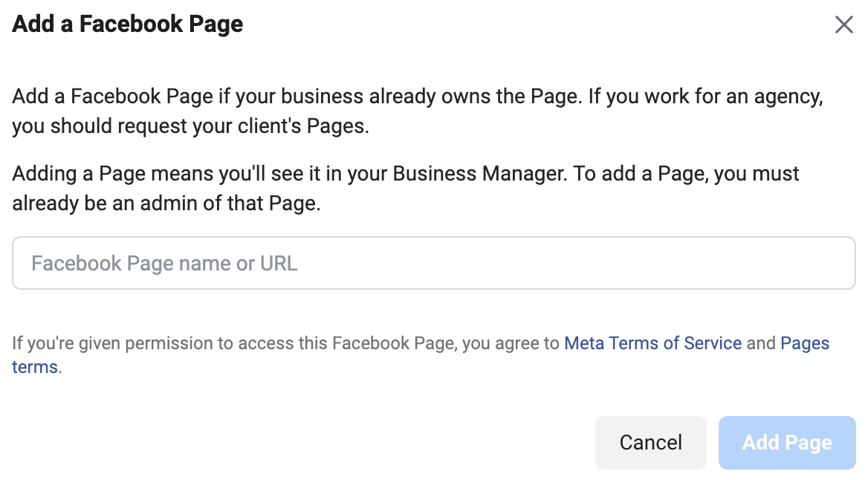Viewport: 868px width, 480px height.
Task: Click the dialog title Add a Facebook Page
Action: [126, 24]
